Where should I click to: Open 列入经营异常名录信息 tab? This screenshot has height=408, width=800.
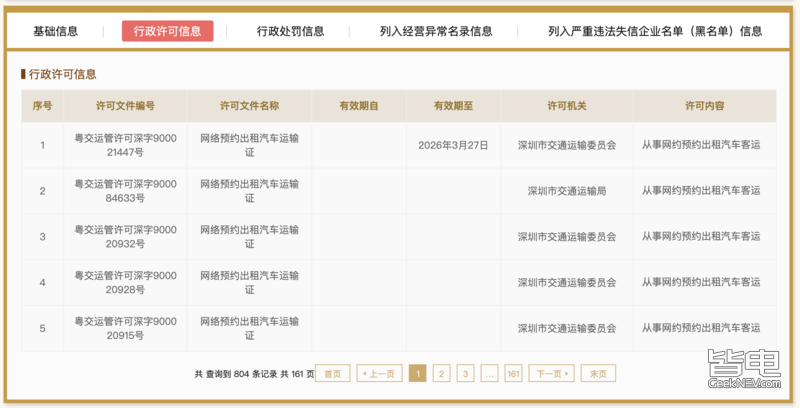tap(436, 31)
